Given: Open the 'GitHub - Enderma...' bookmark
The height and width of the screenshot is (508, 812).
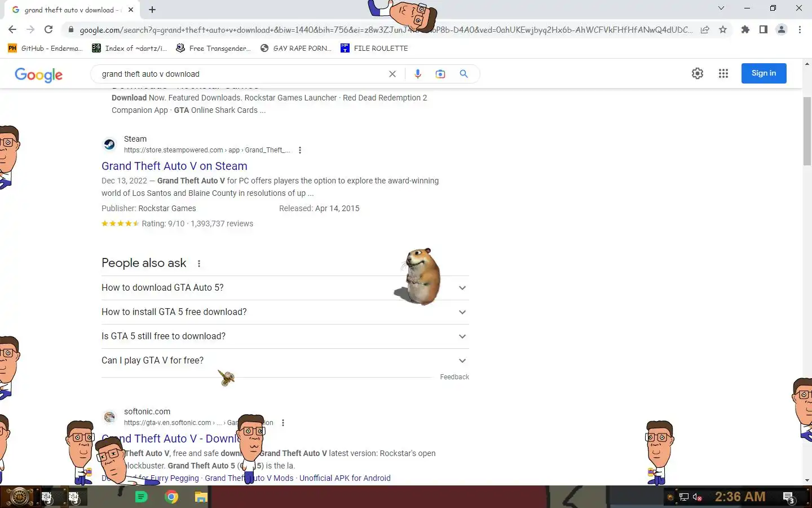Looking at the screenshot, I should [45, 49].
